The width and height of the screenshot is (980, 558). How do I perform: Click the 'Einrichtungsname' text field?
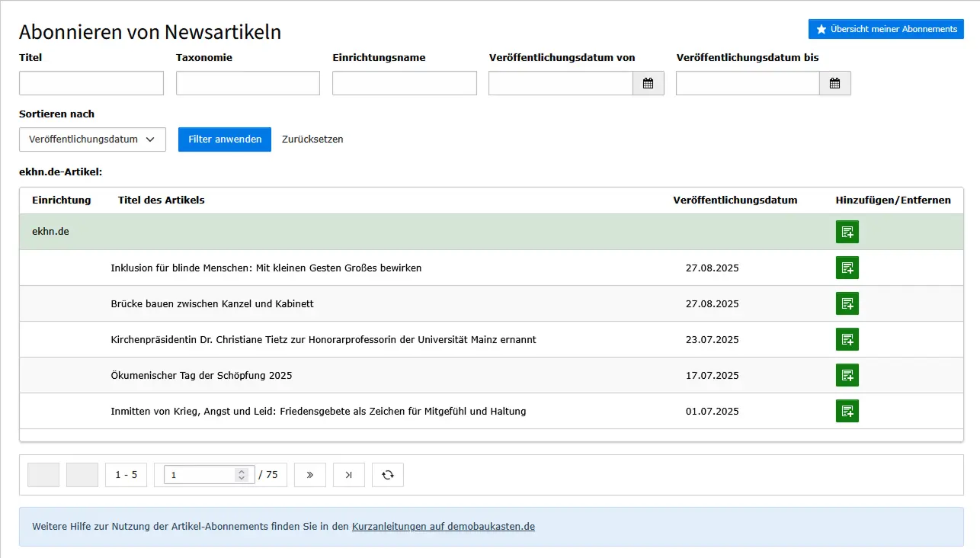(x=404, y=83)
